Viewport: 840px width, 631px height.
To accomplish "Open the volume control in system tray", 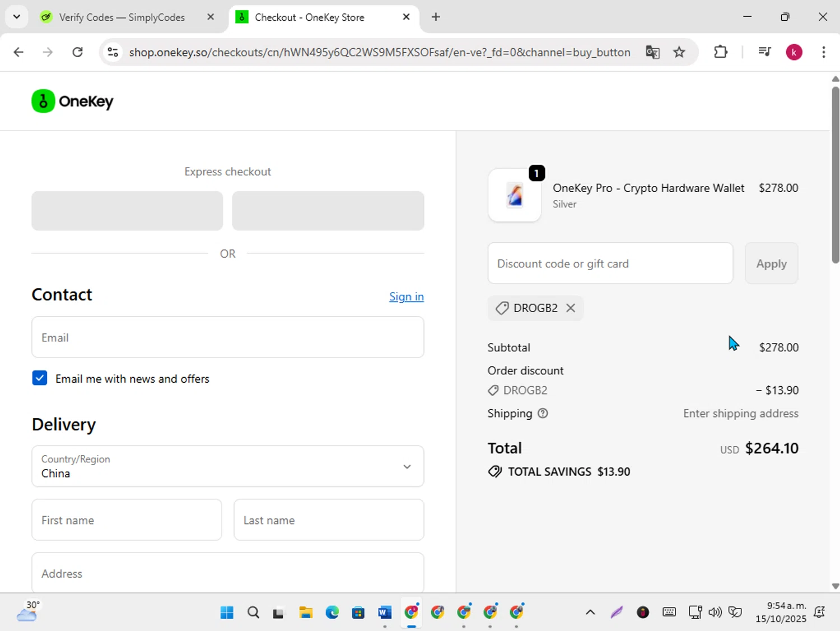I will pos(715,613).
